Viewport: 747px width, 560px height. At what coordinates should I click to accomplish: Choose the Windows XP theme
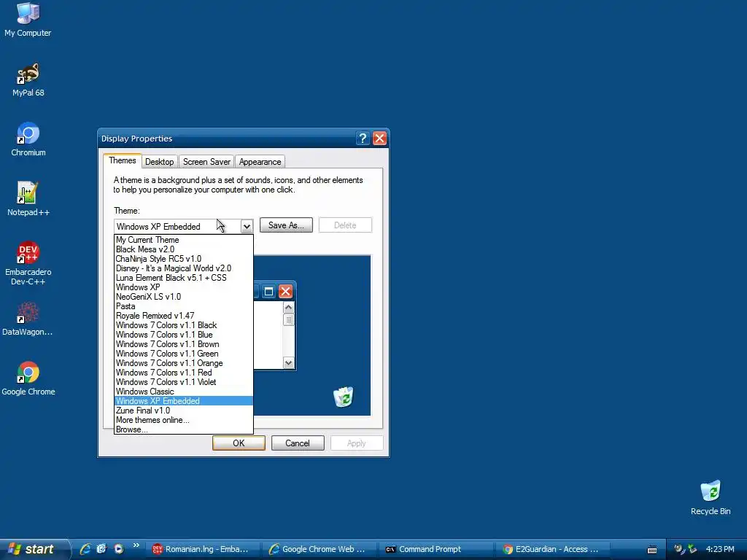tap(183, 287)
